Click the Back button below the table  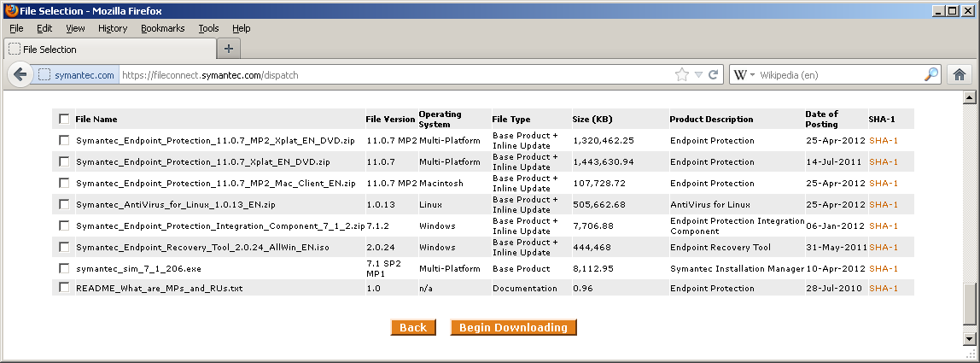pos(413,327)
